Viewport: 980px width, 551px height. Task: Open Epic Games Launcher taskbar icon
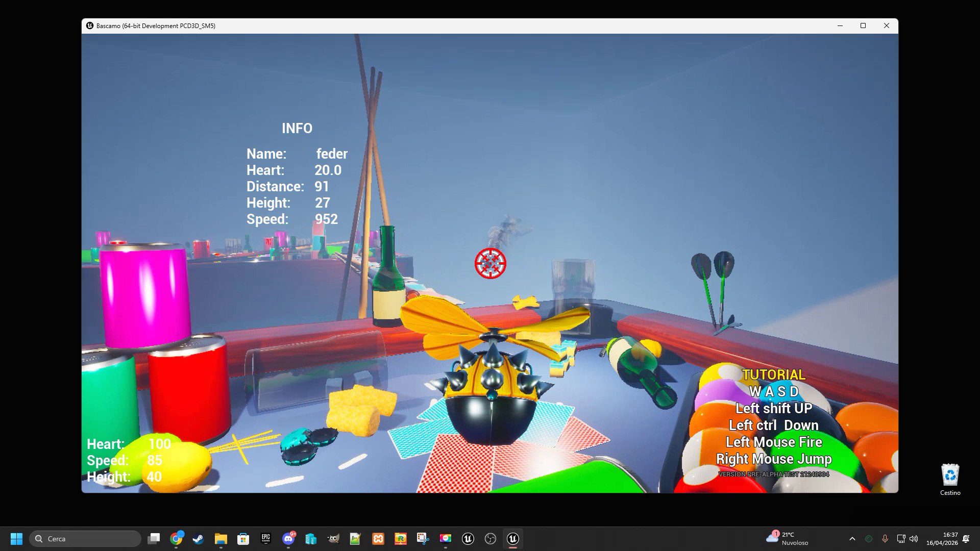point(265,539)
